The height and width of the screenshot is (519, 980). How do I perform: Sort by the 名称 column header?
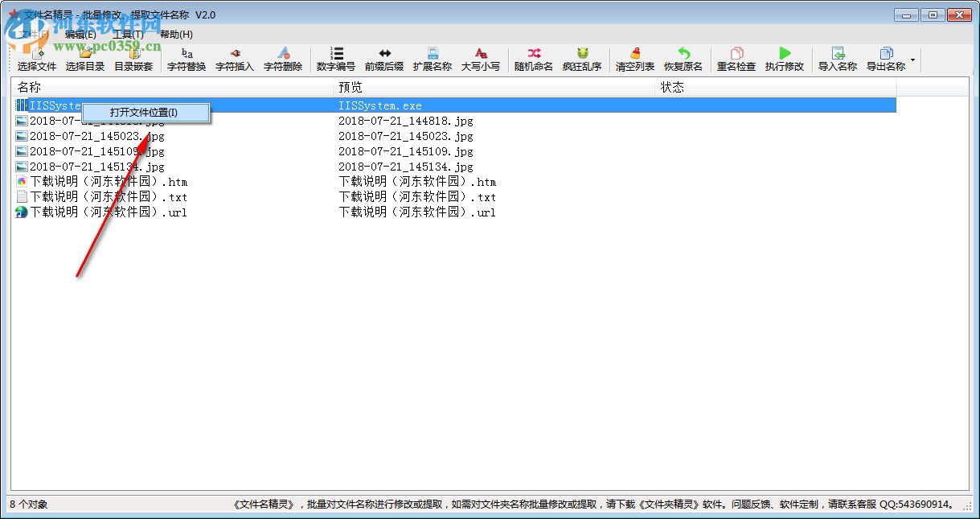click(x=174, y=87)
